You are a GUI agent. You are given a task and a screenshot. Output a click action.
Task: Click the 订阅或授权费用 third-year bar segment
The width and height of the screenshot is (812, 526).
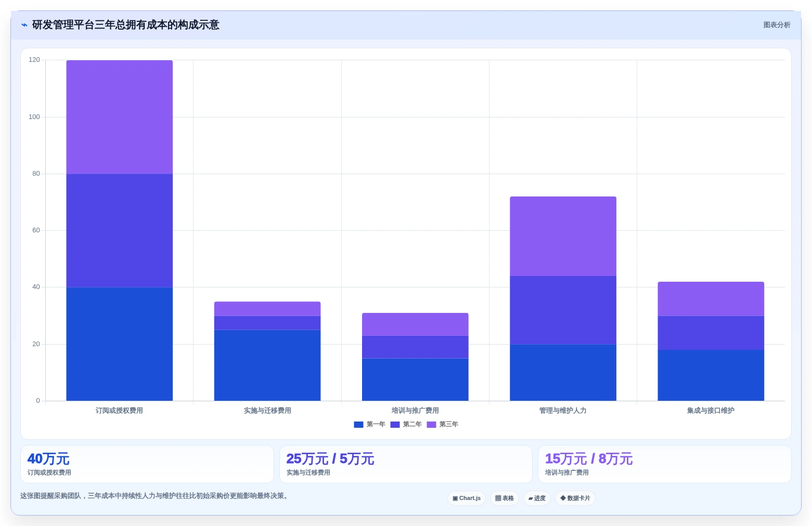click(120, 117)
